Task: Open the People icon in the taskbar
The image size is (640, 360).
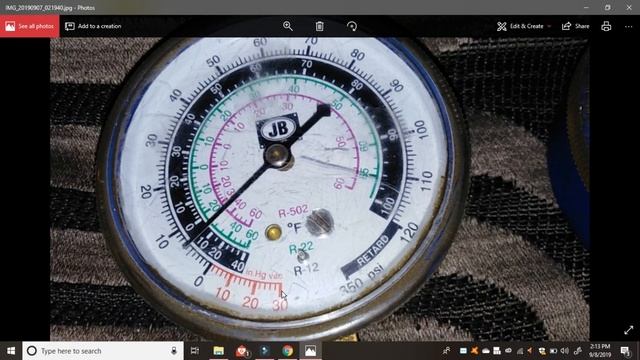Action: click(447, 351)
